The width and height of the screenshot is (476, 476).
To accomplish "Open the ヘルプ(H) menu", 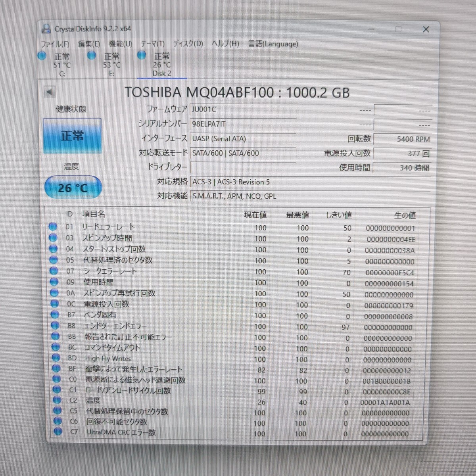I will [225, 44].
